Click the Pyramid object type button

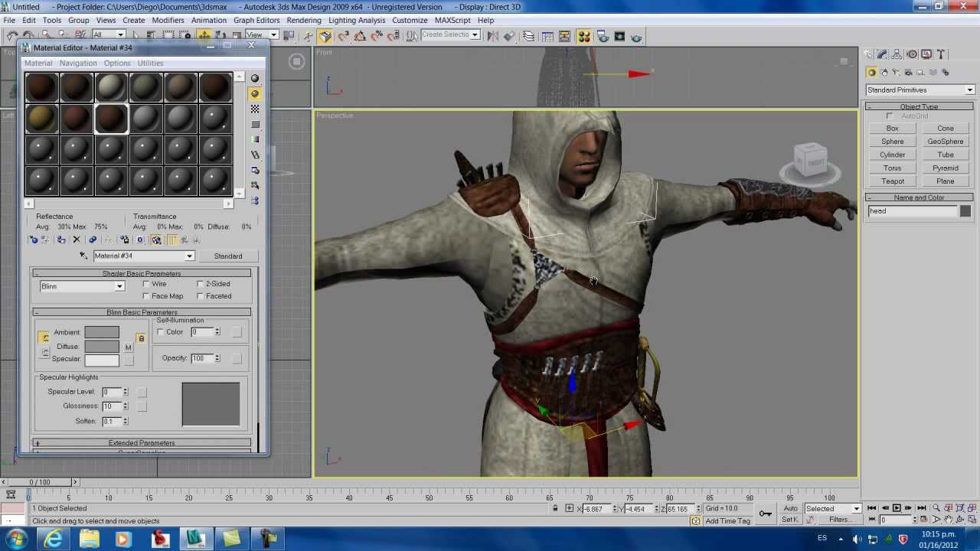tap(946, 168)
